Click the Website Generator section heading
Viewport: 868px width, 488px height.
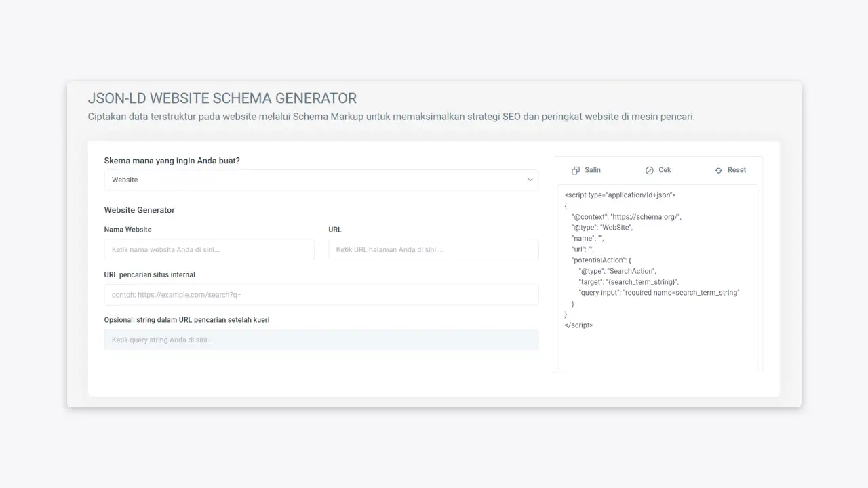(x=139, y=210)
